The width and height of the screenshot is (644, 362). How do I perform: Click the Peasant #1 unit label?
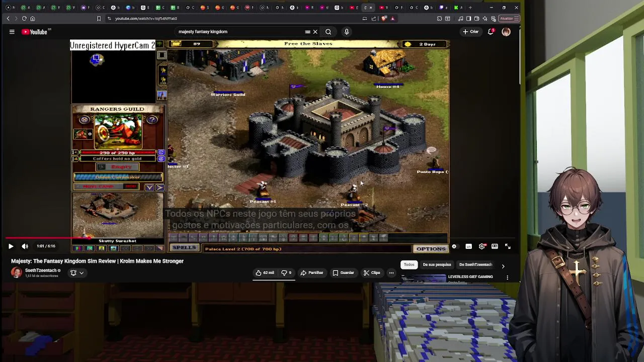[263, 202]
